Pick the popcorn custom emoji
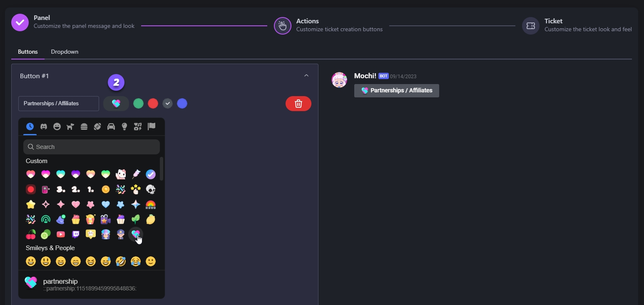Screen dimensions: 644x305 pyautogui.click(x=91, y=219)
